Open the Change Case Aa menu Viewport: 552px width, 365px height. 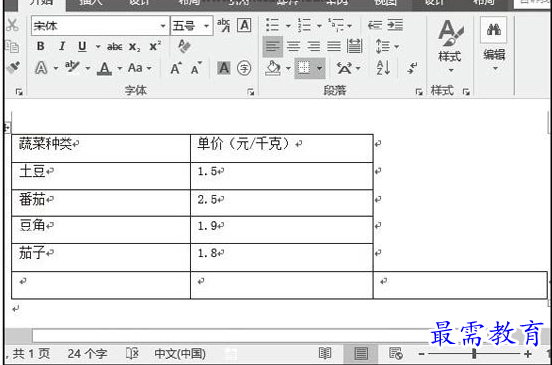point(139,68)
